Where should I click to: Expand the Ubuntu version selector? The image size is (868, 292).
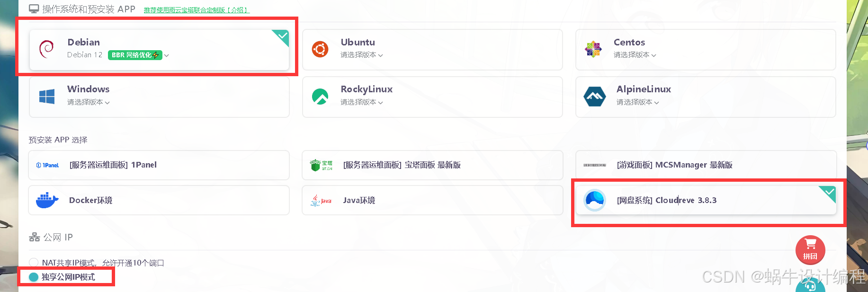click(362, 55)
